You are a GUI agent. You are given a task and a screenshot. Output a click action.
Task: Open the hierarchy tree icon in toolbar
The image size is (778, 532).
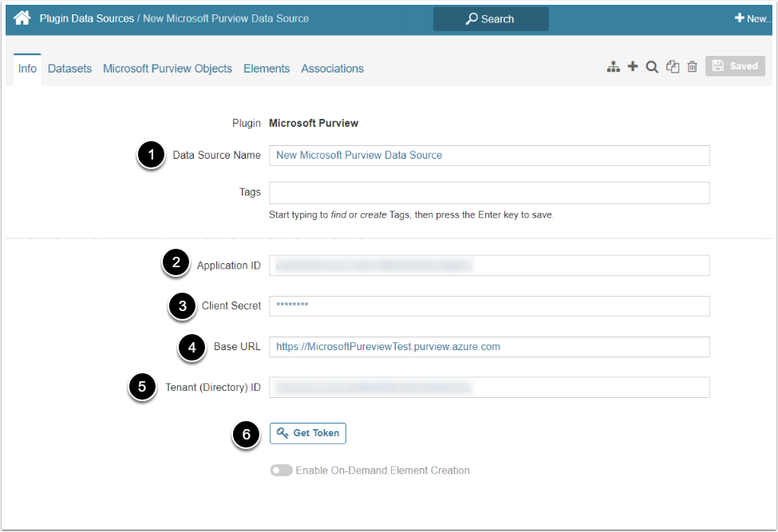click(614, 66)
